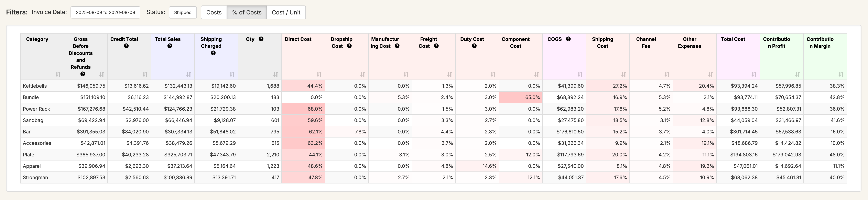This screenshot has height=203, width=868.
Task: Click help icon next to Manufacturing Cost
Action: tap(397, 46)
